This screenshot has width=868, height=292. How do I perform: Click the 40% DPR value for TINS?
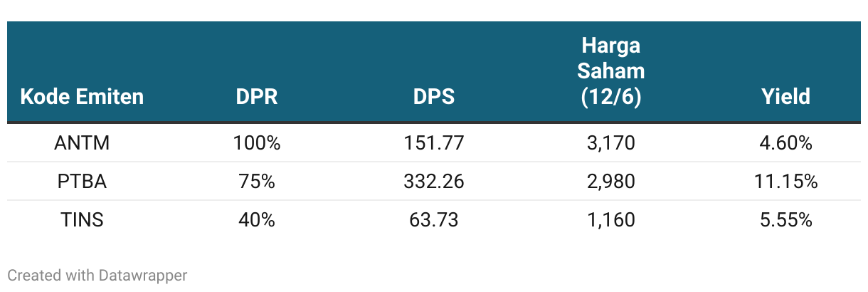click(x=257, y=220)
